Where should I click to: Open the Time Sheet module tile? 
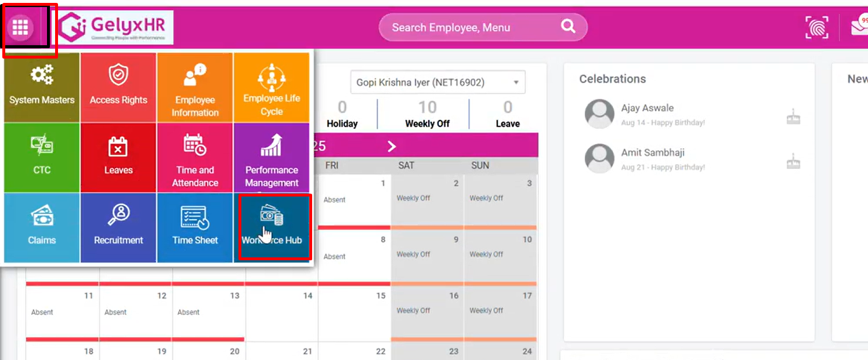click(195, 227)
